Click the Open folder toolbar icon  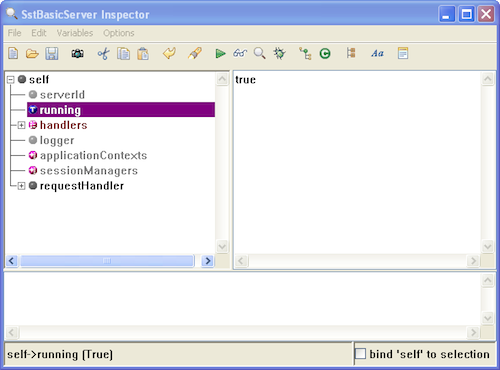click(x=32, y=53)
